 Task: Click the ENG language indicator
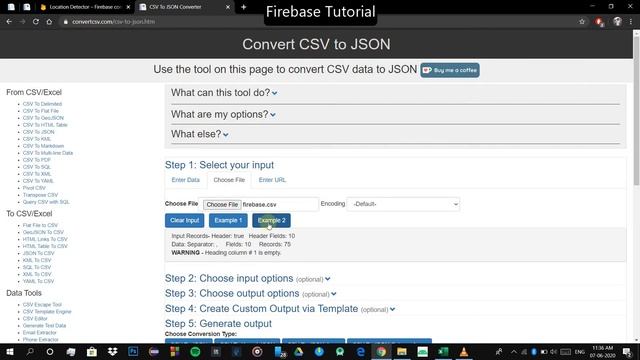(580, 351)
